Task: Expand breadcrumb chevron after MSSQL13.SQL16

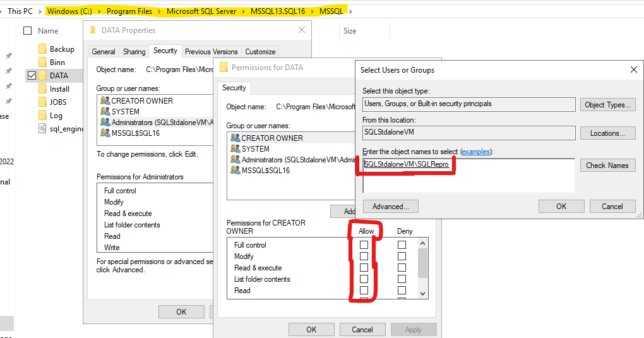Action: pyautogui.click(x=312, y=11)
